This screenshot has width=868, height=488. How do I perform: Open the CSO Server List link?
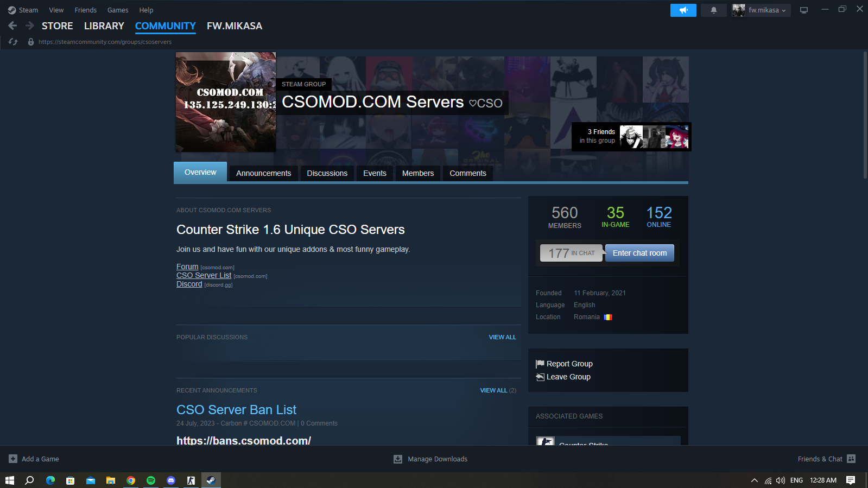pos(204,275)
